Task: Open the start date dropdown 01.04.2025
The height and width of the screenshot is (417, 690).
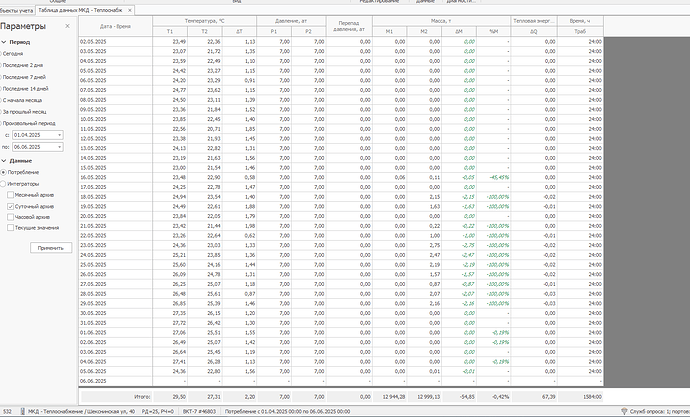Action: coord(60,135)
